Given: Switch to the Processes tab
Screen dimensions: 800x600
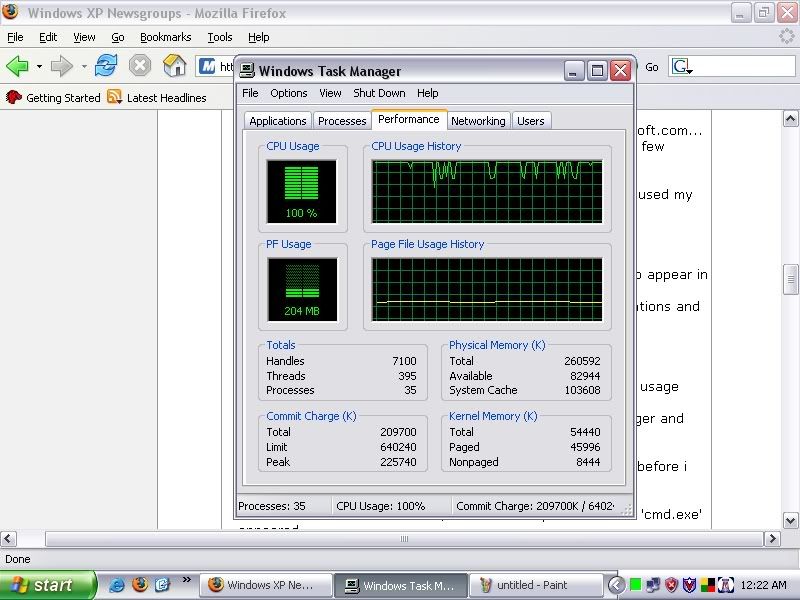Looking at the screenshot, I should [342, 121].
